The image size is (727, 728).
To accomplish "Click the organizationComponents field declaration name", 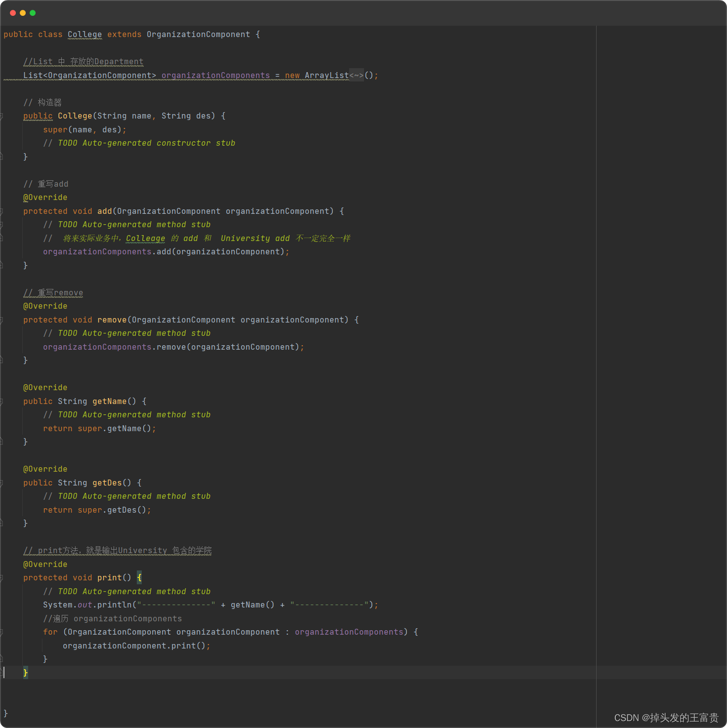I will tap(216, 76).
